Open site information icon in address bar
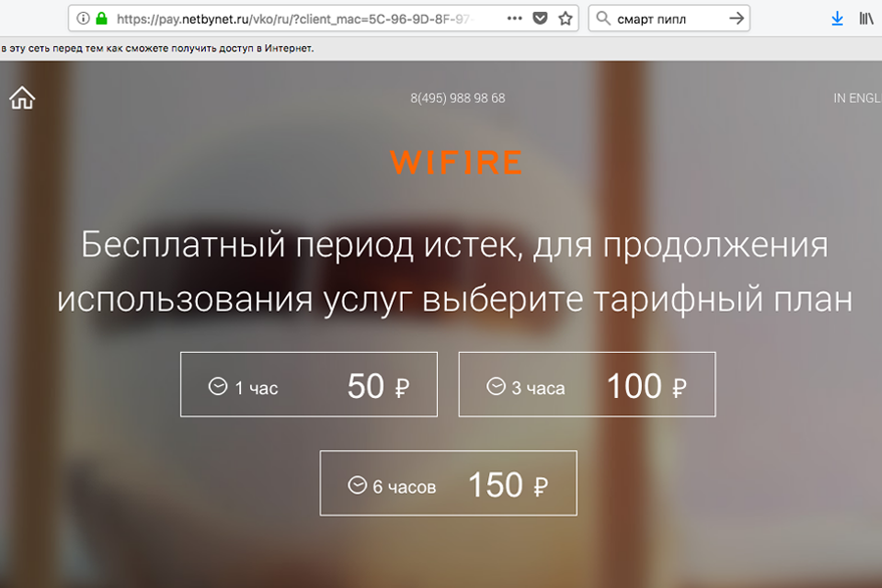Image resolution: width=882 pixels, height=588 pixels. [x=83, y=19]
